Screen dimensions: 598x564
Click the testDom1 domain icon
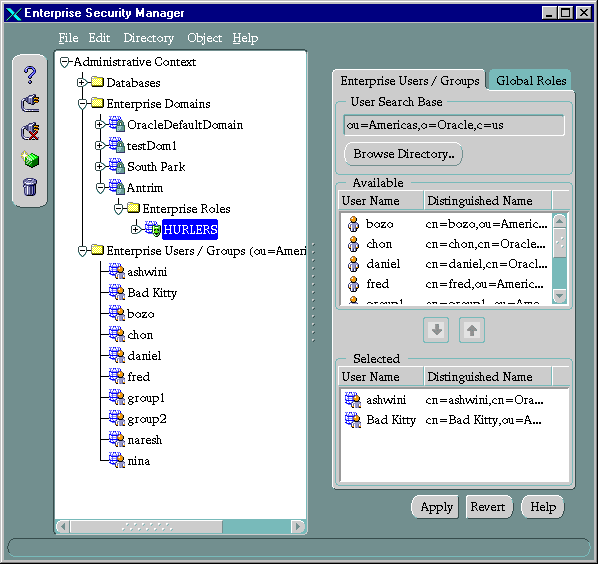[117, 145]
